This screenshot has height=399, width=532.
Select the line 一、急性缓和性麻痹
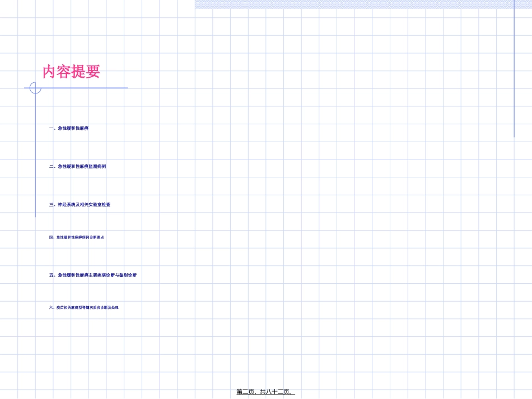(x=69, y=128)
